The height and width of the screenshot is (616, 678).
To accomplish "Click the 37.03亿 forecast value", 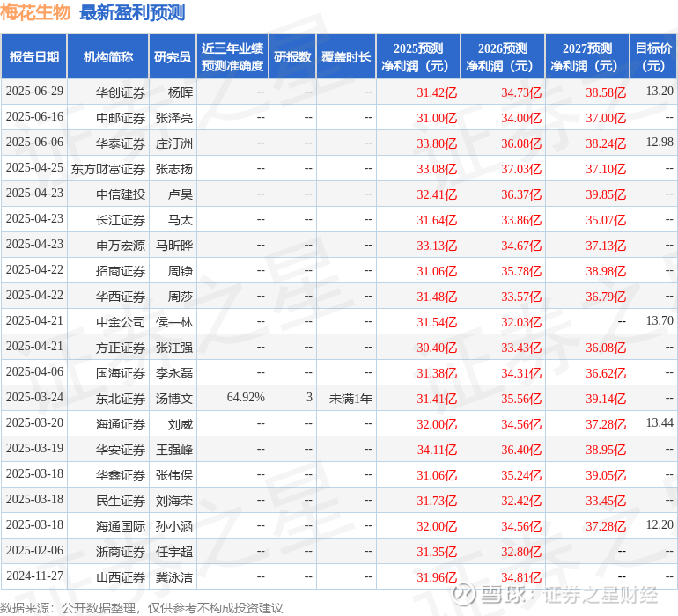I will pyautogui.click(x=521, y=169).
